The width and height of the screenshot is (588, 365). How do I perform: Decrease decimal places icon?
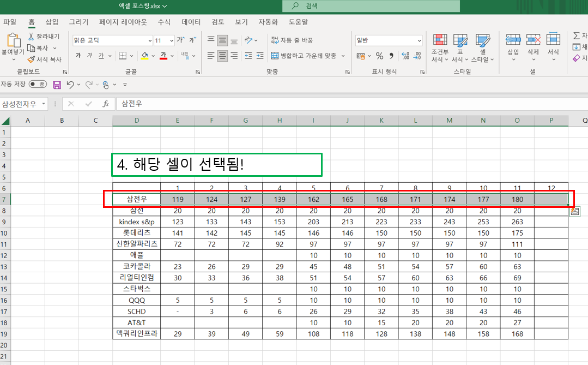tap(417, 56)
